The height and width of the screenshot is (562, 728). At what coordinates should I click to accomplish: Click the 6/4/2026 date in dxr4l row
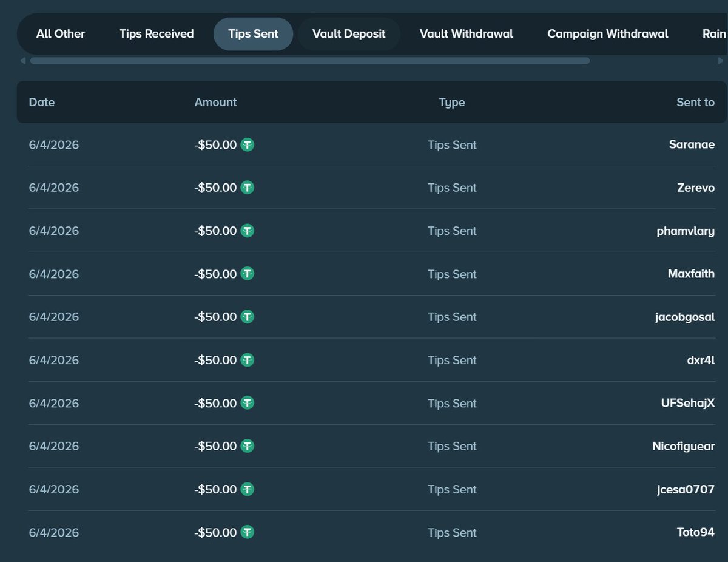tap(54, 360)
